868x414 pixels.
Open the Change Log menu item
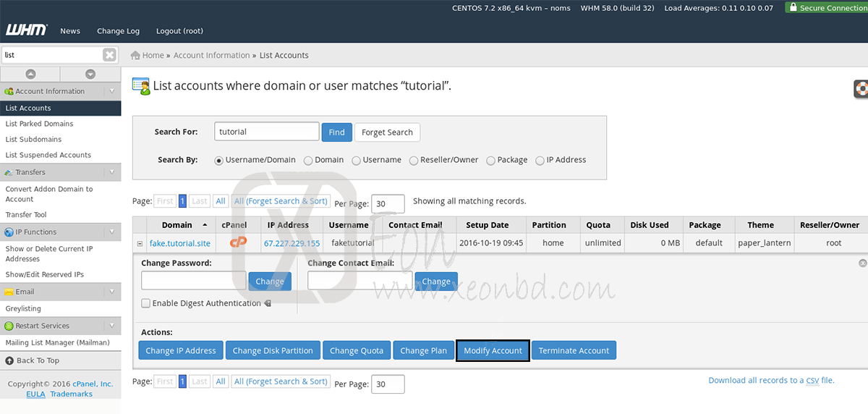118,31
